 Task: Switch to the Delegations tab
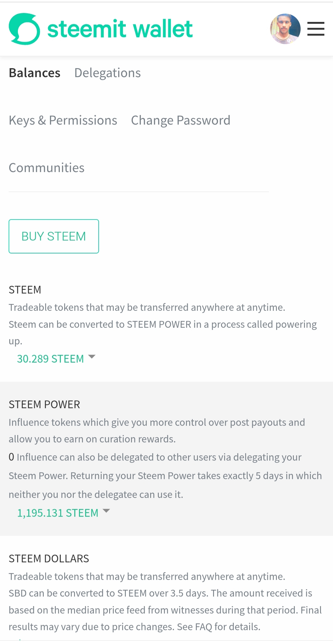coord(108,73)
